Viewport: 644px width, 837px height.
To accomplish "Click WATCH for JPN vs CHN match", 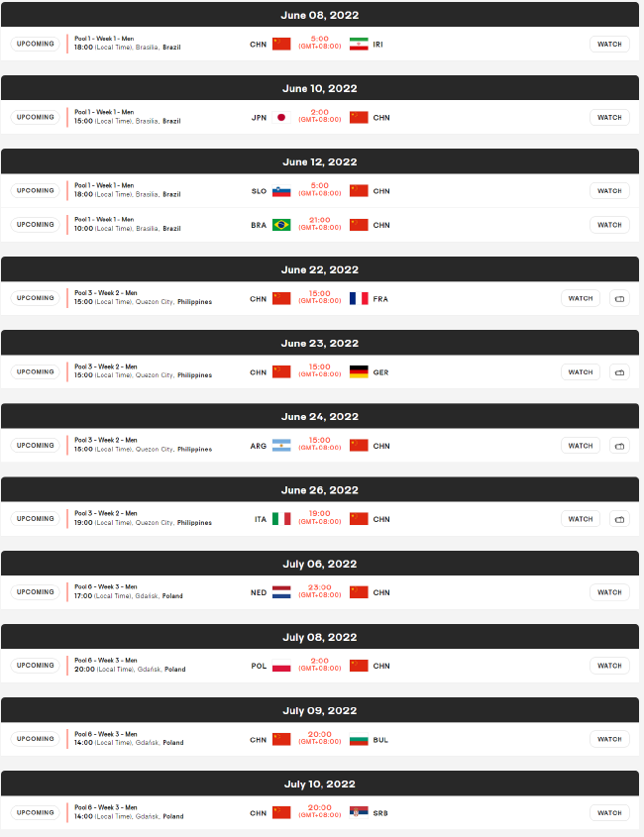I will click(x=609, y=118).
